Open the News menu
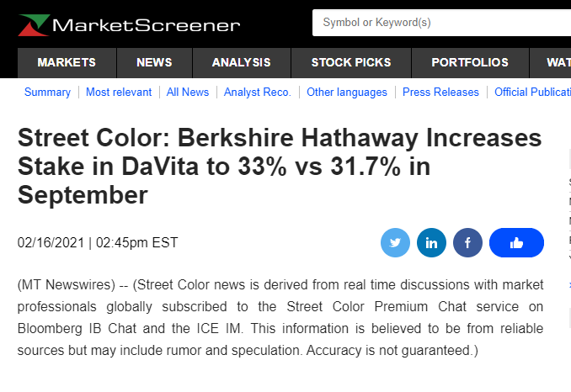 (x=154, y=62)
